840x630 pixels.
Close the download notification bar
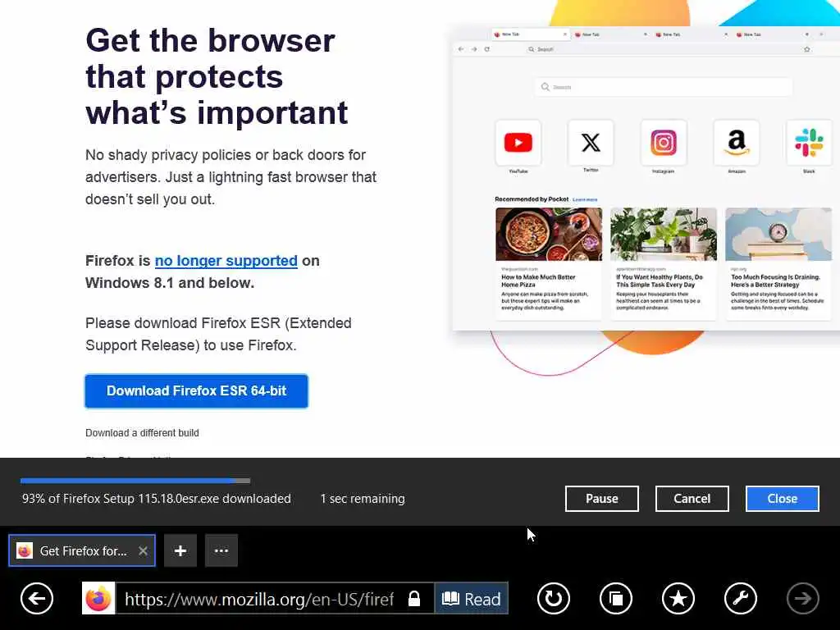point(782,499)
